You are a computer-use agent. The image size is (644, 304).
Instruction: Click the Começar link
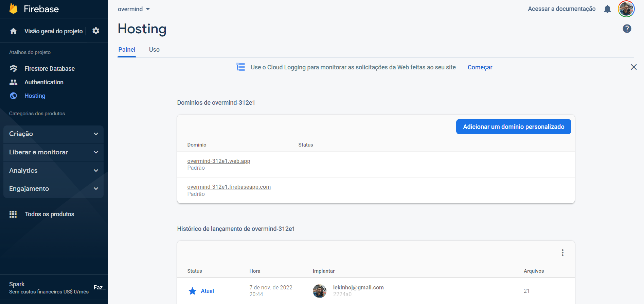click(x=480, y=67)
